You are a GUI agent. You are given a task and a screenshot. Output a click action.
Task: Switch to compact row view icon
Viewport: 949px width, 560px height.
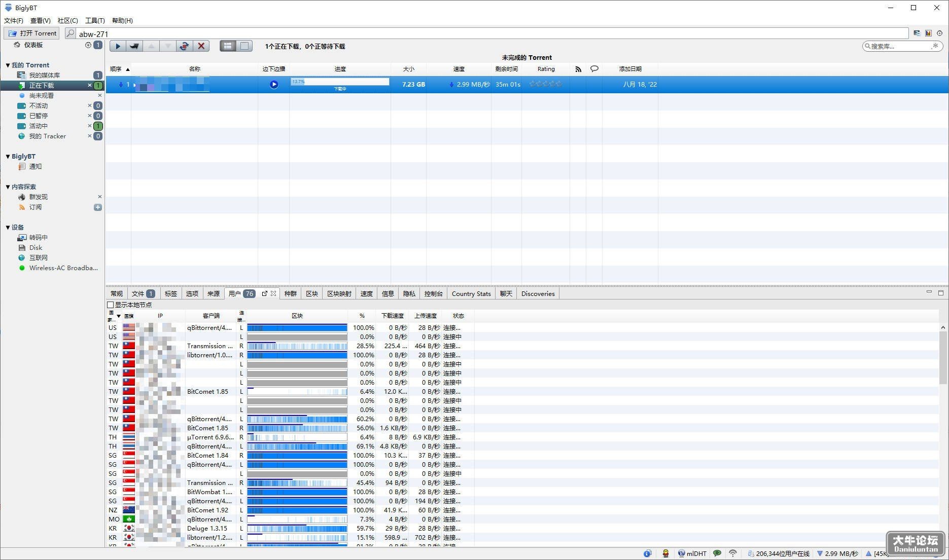coord(228,46)
